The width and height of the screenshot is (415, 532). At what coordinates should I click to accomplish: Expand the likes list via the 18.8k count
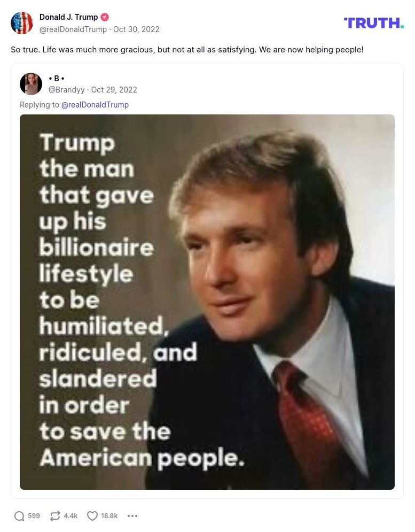coord(109,515)
